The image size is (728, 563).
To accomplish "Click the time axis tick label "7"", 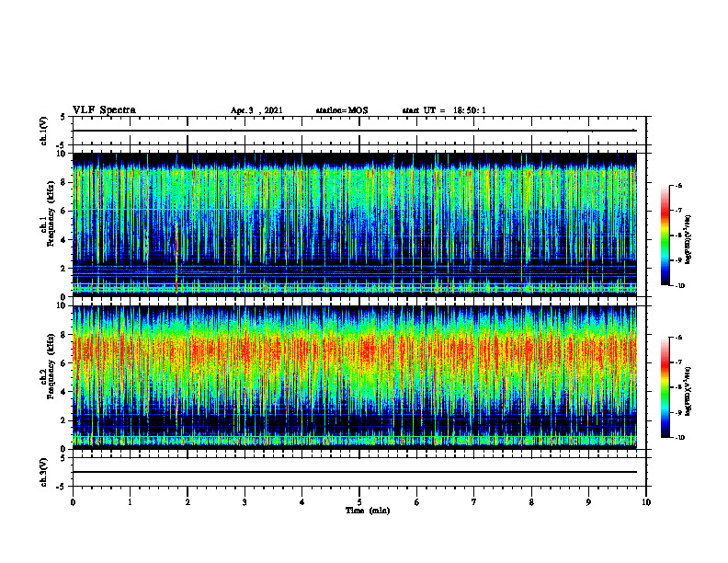I will (x=474, y=502).
